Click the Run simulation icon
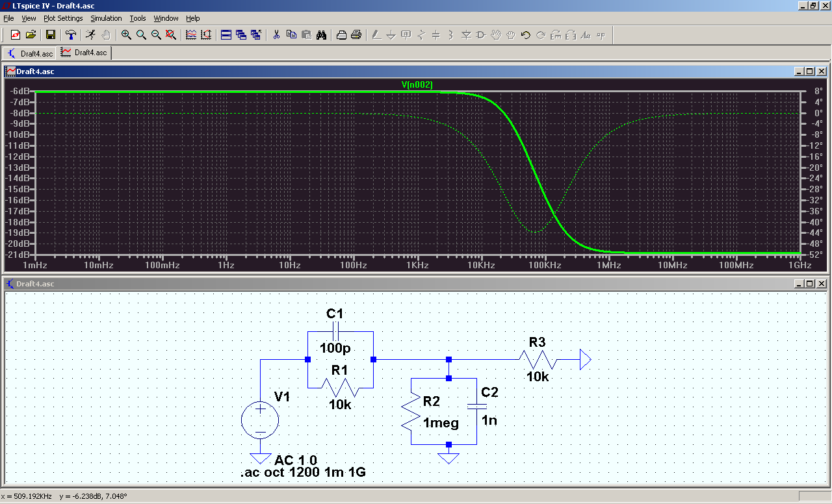Image resolution: width=832 pixels, height=504 pixels. point(90,35)
